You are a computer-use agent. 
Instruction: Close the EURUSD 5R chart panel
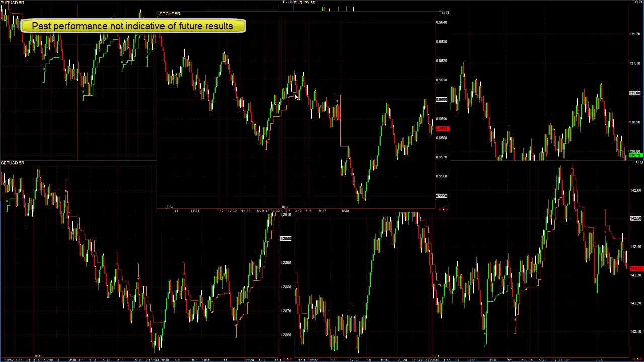pyautogui.click(x=291, y=2)
